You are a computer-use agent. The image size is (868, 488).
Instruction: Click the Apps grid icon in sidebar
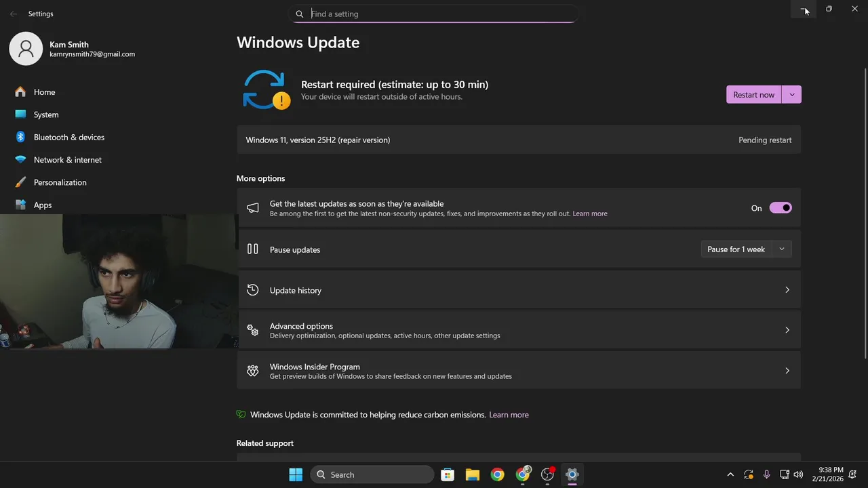point(20,205)
